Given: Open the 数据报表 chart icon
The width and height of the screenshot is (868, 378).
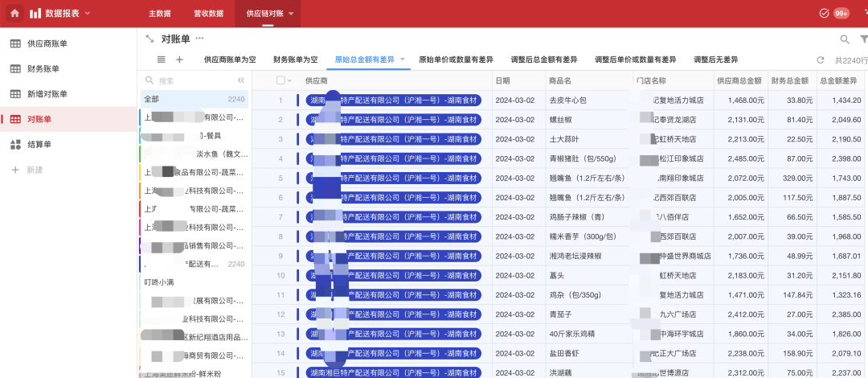Looking at the screenshot, I should pyautogui.click(x=35, y=14).
